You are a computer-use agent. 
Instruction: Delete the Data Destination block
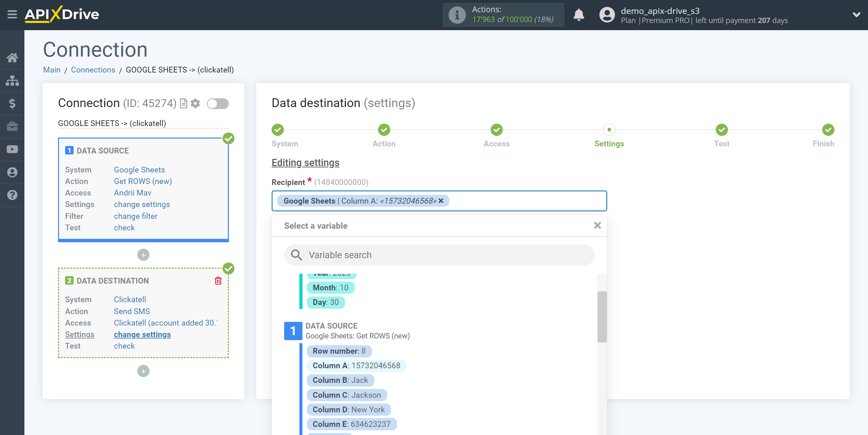coord(218,281)
